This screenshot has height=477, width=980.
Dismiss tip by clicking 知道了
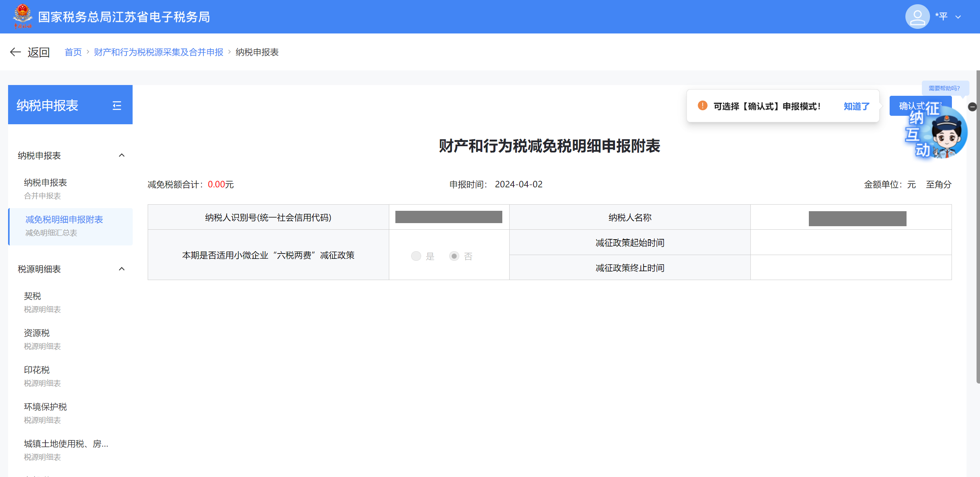(x=856, y=107)
